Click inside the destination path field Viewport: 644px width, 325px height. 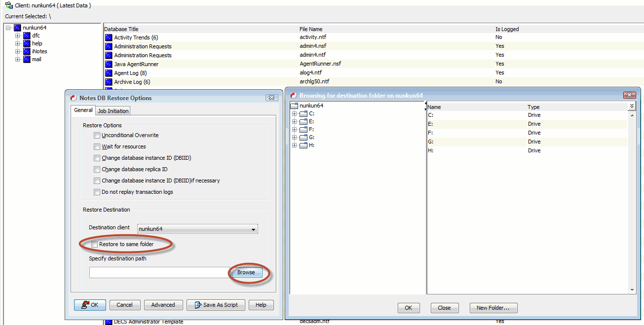point(158,272)
